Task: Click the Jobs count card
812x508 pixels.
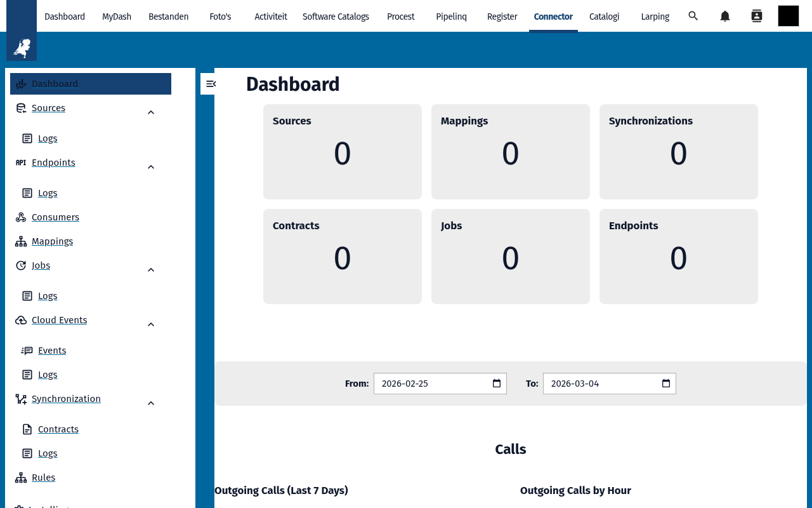Action: click(511, 257)
